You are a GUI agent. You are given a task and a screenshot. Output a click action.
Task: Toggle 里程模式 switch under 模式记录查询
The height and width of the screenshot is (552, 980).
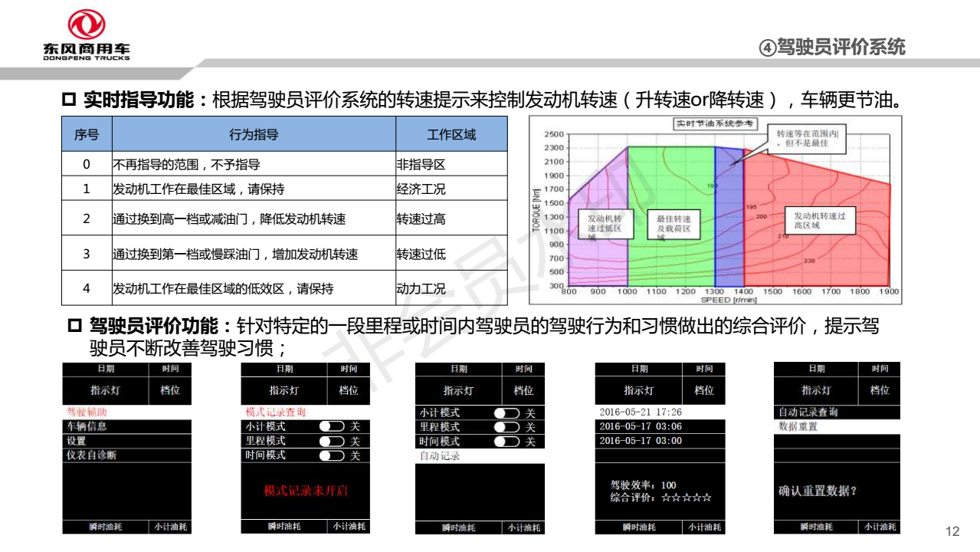point(331,441)
